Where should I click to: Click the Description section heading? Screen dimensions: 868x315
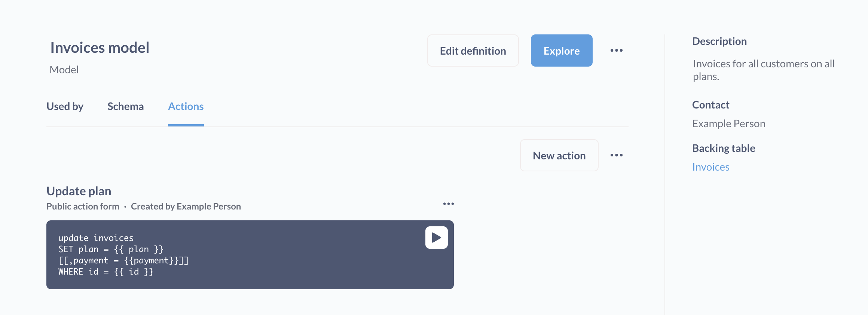[719, 41]
